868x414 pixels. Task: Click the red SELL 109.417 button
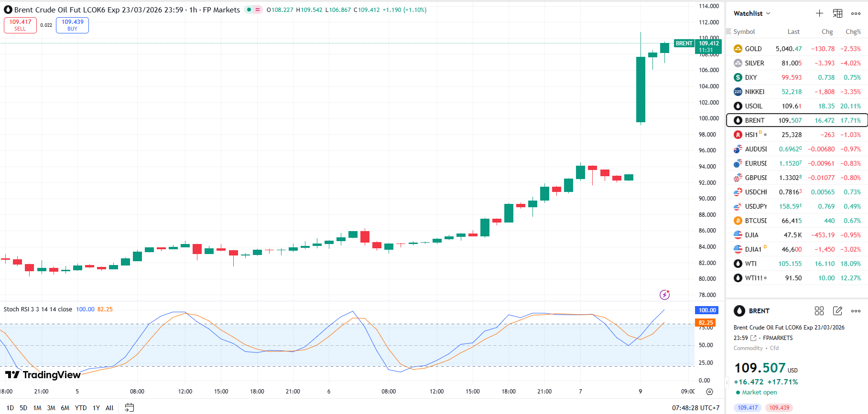pos(20,25)
